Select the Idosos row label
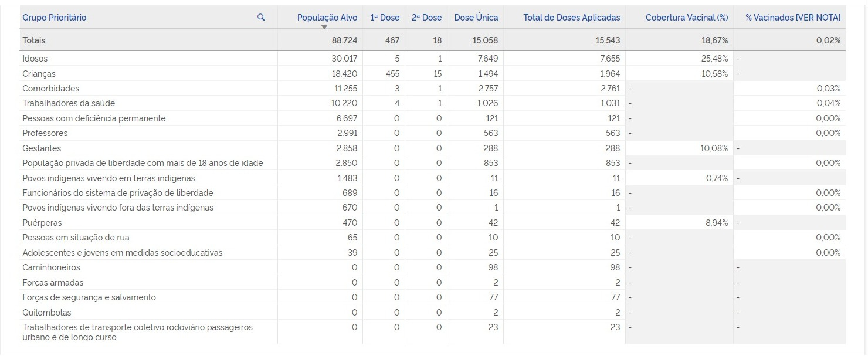The image size is (868, 356). [x=35, y=59]
